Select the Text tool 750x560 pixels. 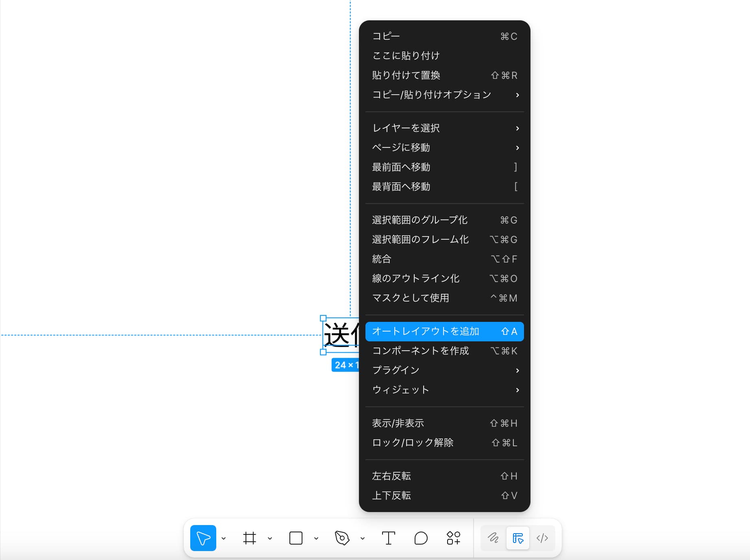click(389, 538)
